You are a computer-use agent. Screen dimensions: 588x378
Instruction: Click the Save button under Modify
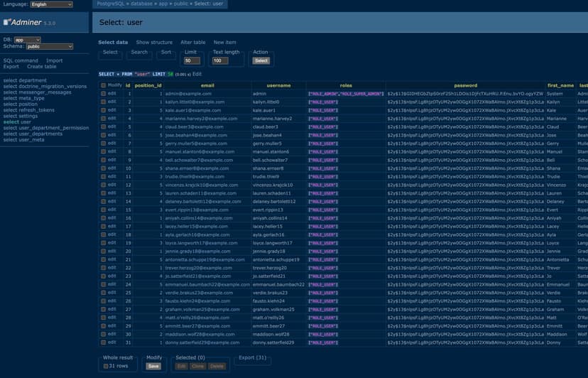pyautogui.click(x=154, y=367)
